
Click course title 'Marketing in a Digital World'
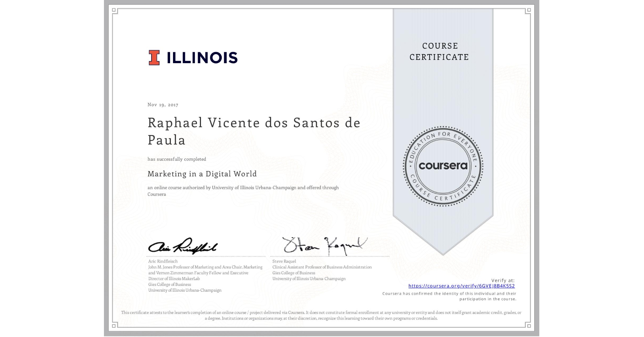(202, 174)
